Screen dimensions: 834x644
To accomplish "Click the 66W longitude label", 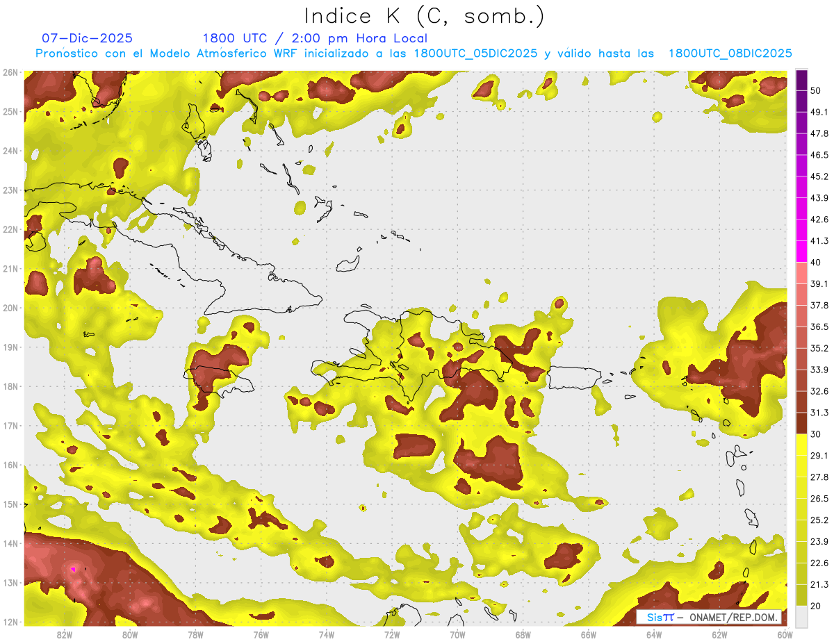I will (589, 634).
